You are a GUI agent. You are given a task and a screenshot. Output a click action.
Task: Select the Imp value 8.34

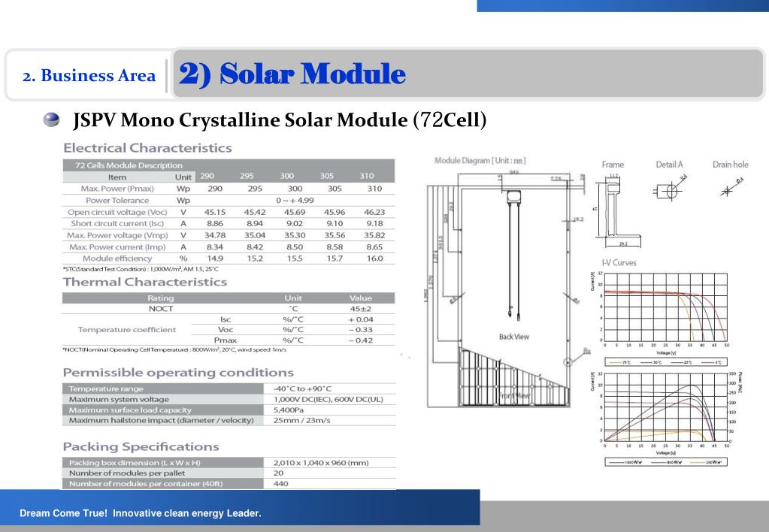(x=215, y=247)
